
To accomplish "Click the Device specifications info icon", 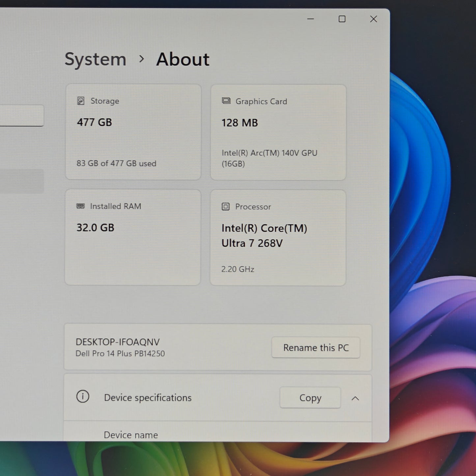I will pos(83,396).
